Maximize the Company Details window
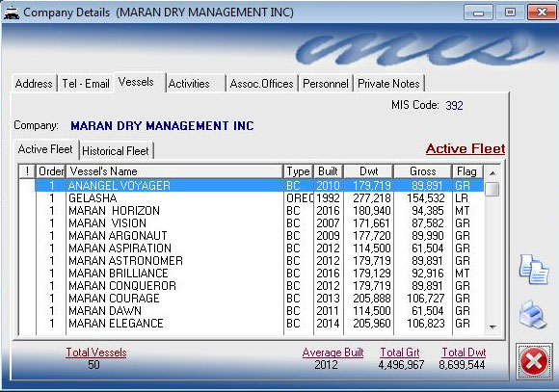The height and width of the screenshot is (392, 559). coord(510,13)
